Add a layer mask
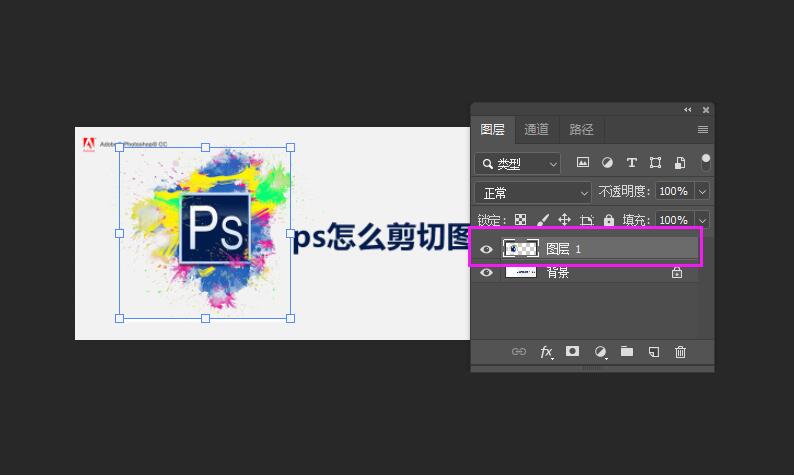 572,351
